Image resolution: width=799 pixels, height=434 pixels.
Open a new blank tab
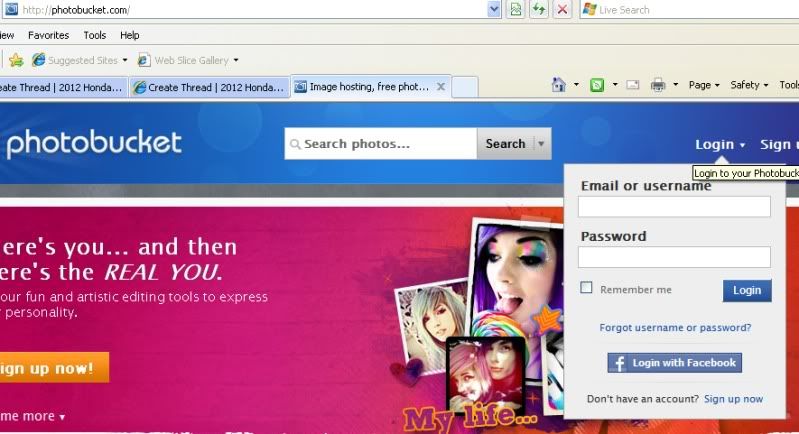point(465,87)
